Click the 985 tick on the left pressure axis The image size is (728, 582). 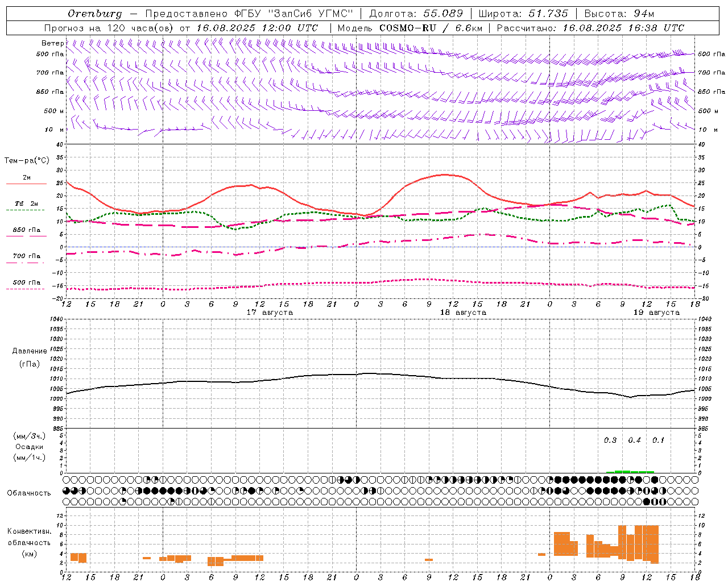pos(59,428)
